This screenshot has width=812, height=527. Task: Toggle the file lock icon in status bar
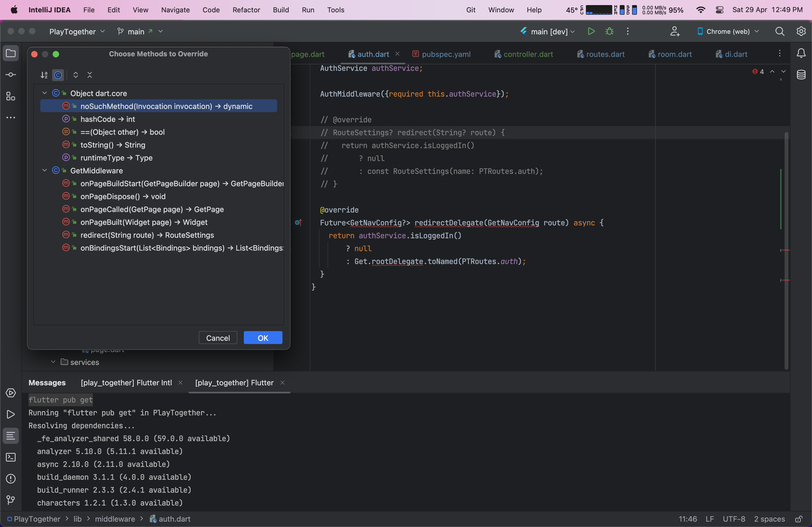[799, 519]
